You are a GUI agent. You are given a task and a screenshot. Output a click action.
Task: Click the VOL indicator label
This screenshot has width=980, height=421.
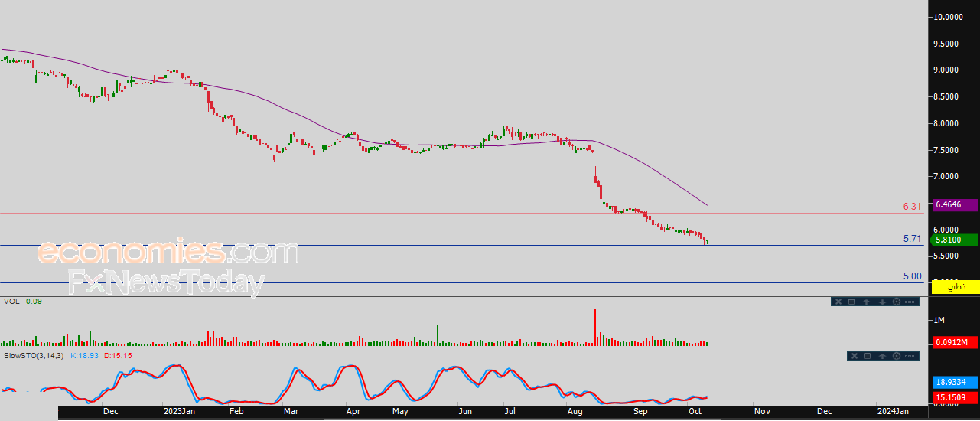(11, 302)
